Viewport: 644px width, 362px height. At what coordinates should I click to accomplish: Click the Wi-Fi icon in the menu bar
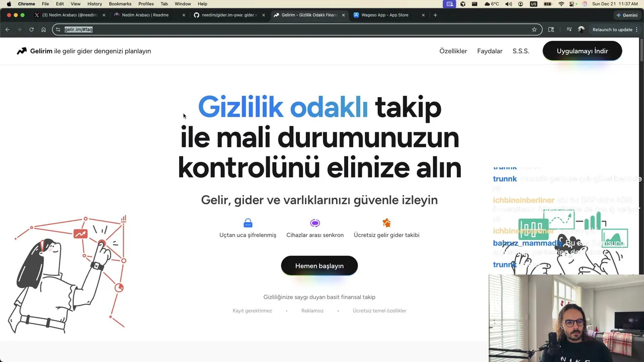(x=561, y=4)
